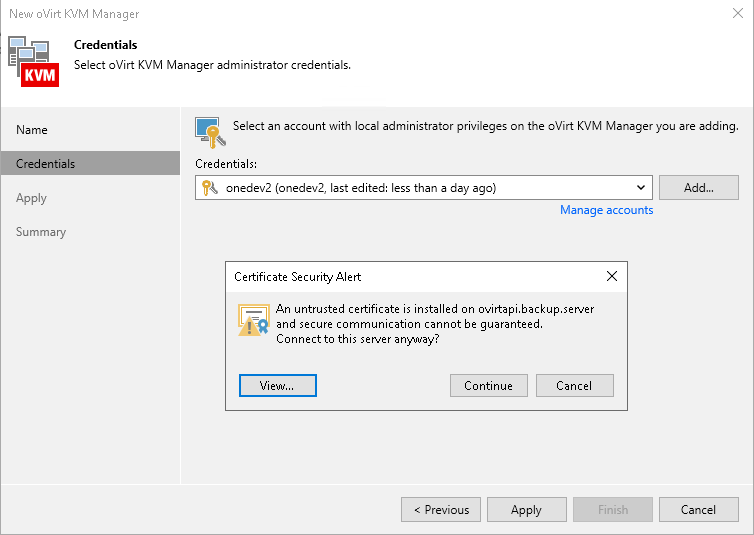Click the key icon beside onedev2 account
Screen dimensions: 754x535
210,188
